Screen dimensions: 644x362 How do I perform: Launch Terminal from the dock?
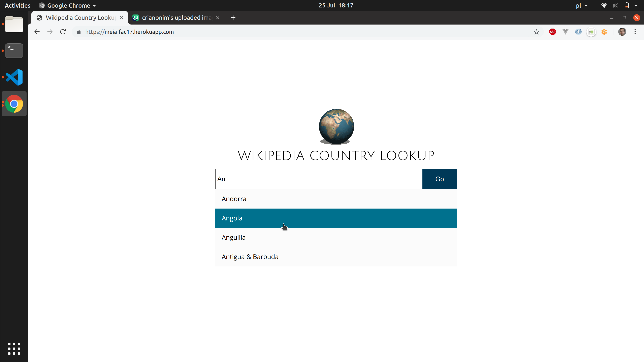pos(14,51)
